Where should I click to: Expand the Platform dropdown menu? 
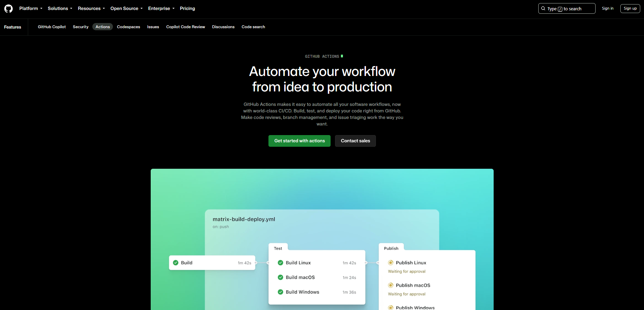click(x=31, y=9)
